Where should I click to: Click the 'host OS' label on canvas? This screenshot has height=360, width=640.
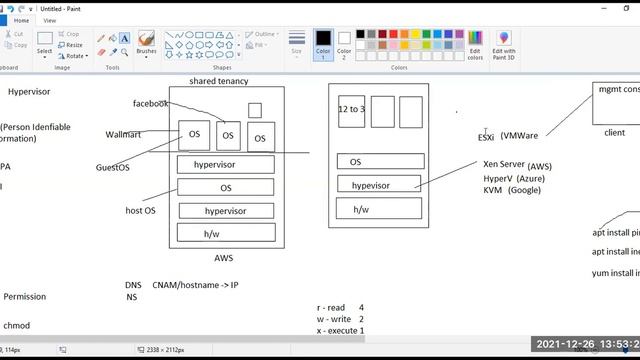[x=140, y=211]
